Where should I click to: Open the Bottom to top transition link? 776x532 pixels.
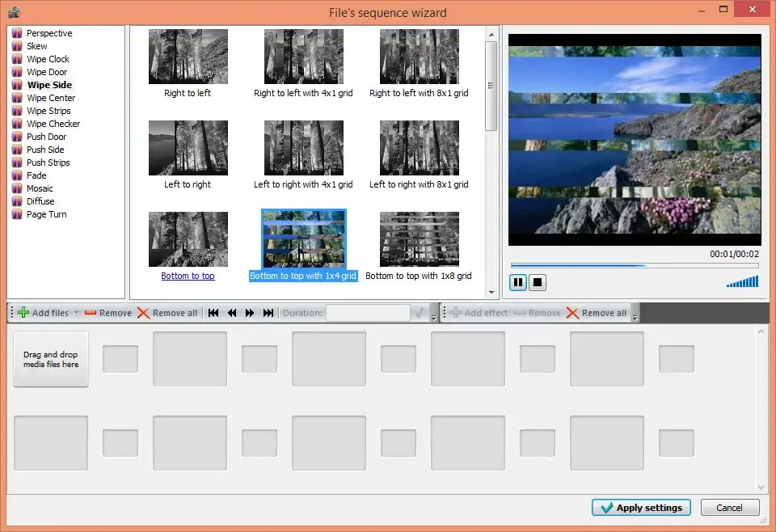coord(188,276)
